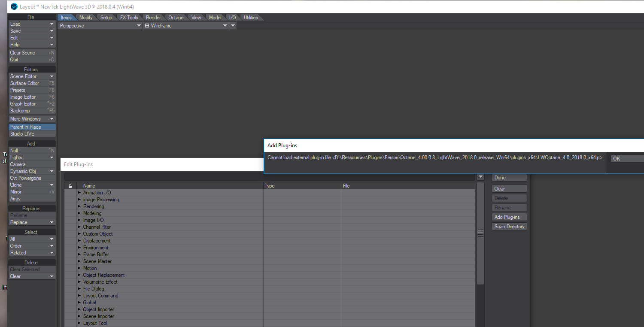The image size is (644, 327).
Task: Switch to the FX Tools tab
Action: coord(129,18)
